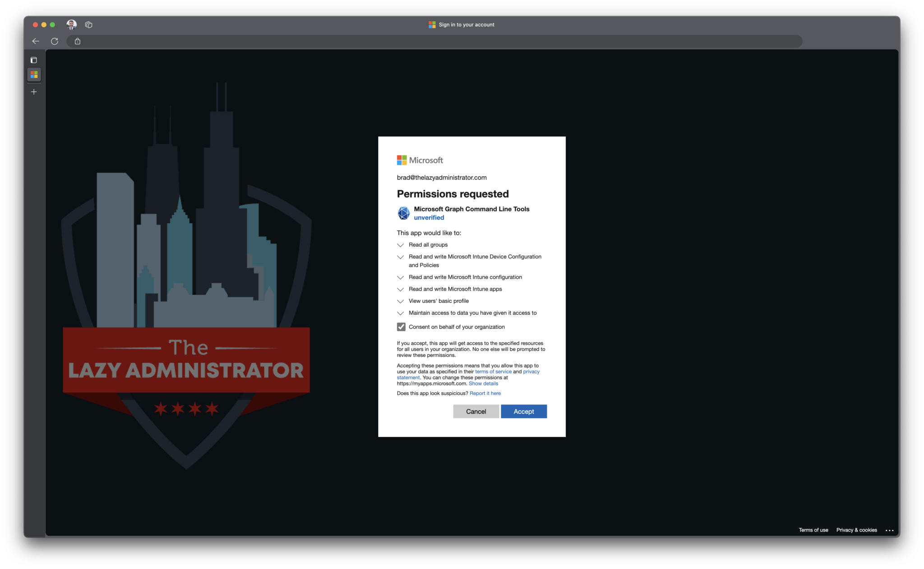Open the terms of service link
924x569 pixels.
pyautogui.click(x=493, y=372)
